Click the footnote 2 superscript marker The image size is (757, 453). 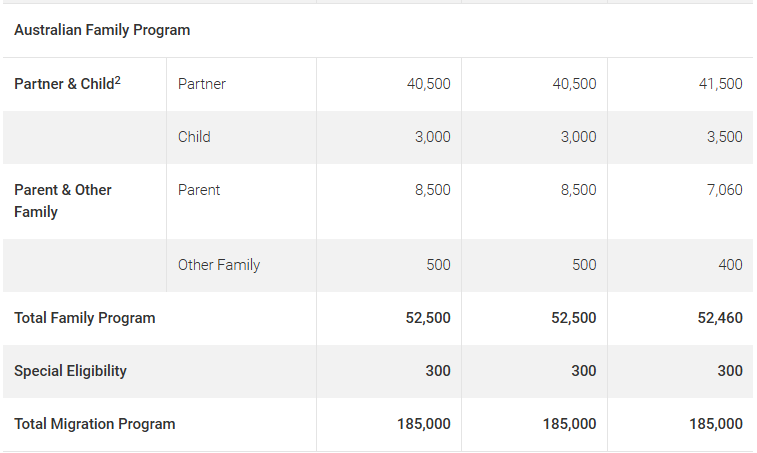point(117,80)
